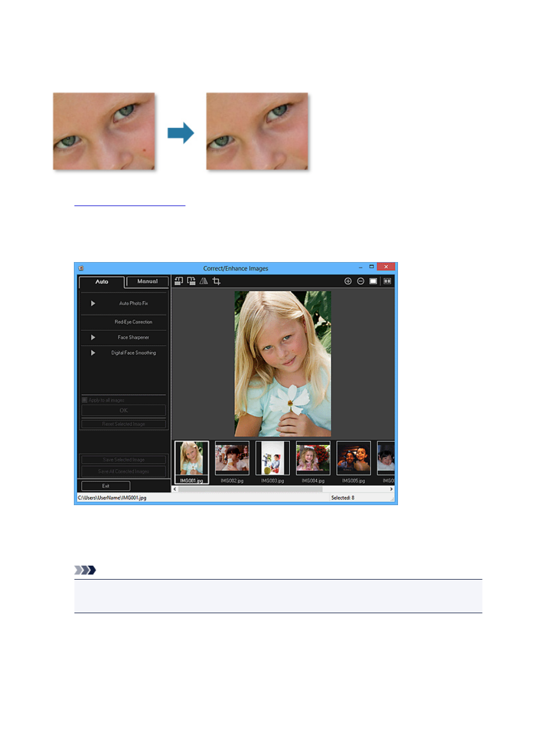534x756 pixels.
Task: Switch to the Auto tab
Action: coord(101,282)
